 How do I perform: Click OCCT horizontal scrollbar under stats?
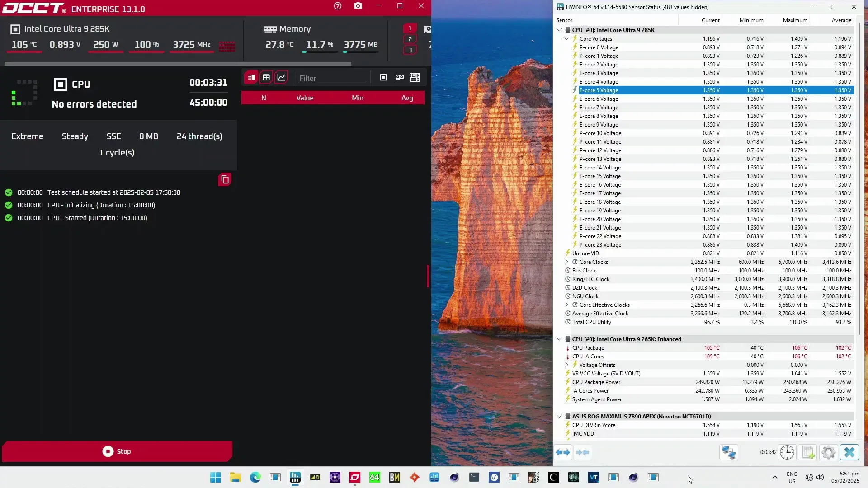click(178, 64)
